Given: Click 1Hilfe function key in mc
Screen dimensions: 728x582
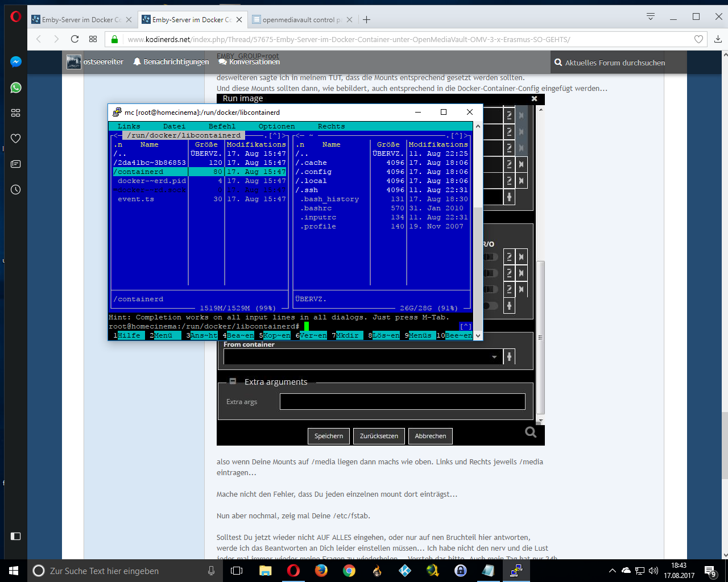Looking at the screenshot, I should [129, 335].
